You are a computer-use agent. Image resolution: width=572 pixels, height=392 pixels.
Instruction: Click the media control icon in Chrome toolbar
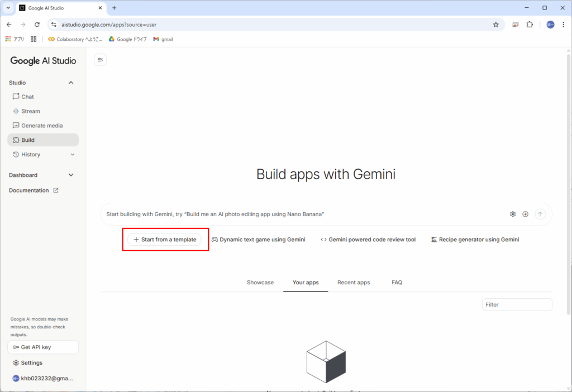click(515, 25)
